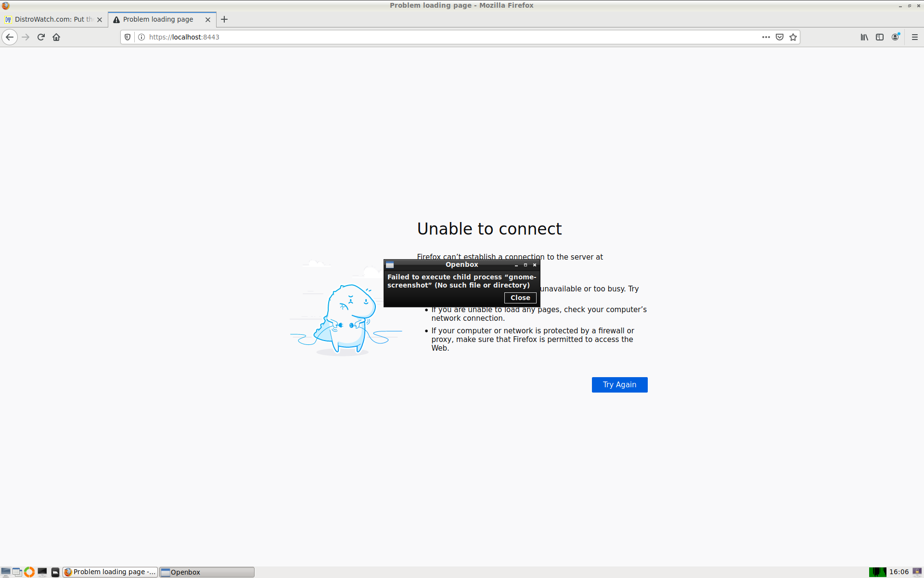Open the Firefox home page
The image size is (924, 578).
coord(56,37)
